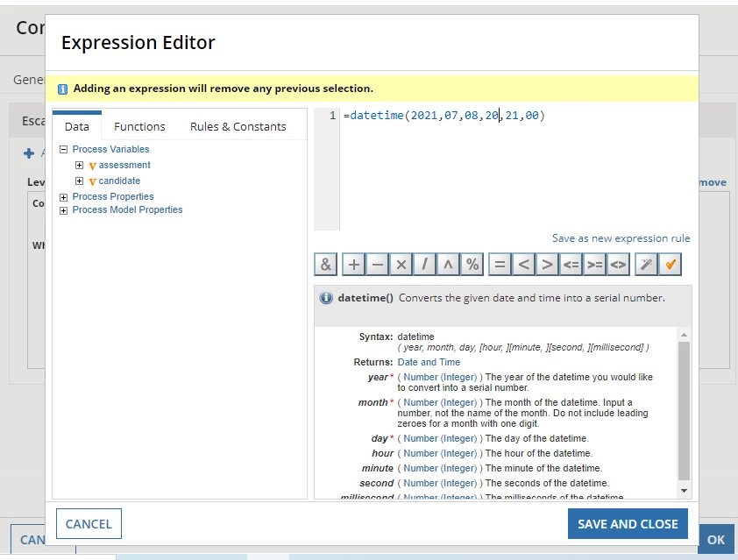The image size is (738, 560).
Task: Select the Process Variables tree item
Action: click(110, 149)
